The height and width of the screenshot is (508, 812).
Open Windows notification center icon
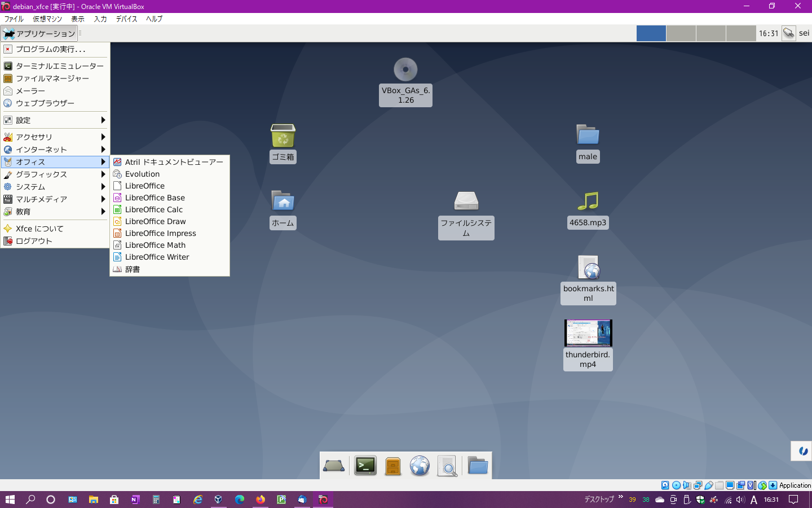click(x=793, y=500)
